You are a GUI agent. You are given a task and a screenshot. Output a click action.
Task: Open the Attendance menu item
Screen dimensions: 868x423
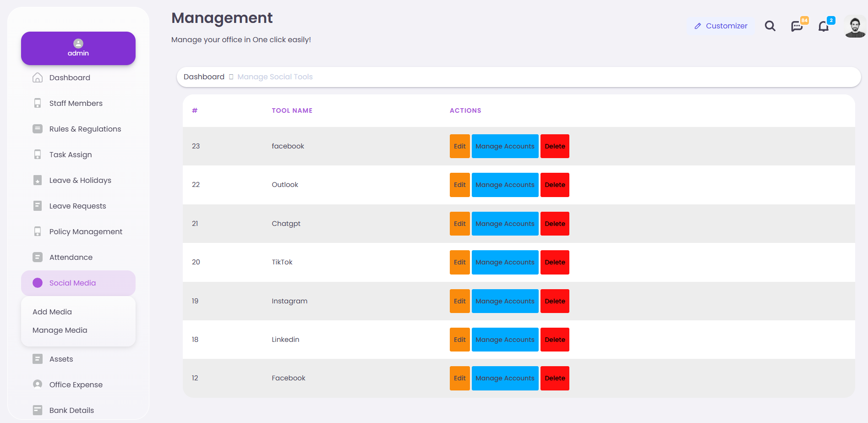71,257
